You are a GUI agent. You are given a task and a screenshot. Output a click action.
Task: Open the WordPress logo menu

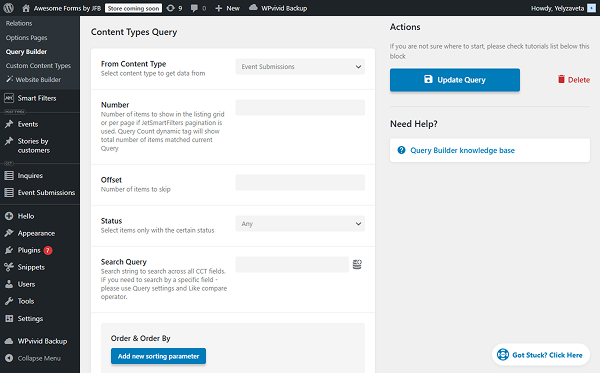pyautogui.click(x=8, y=8)
